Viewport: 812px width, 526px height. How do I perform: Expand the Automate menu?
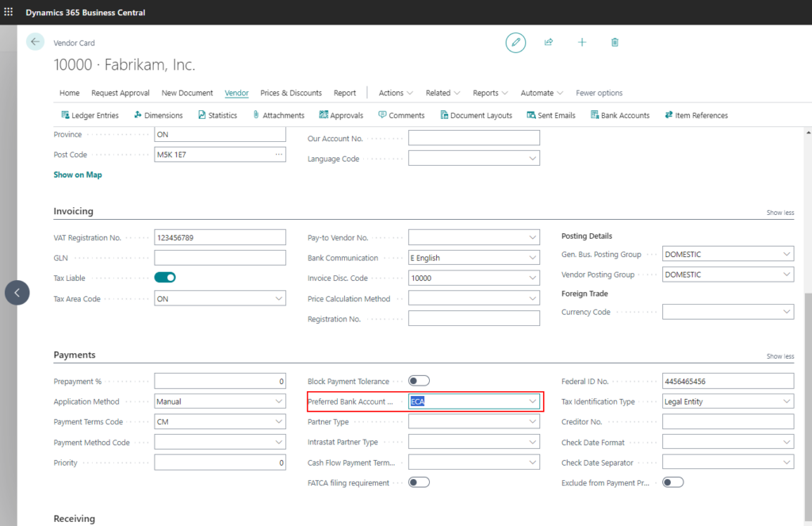point(541,93)
